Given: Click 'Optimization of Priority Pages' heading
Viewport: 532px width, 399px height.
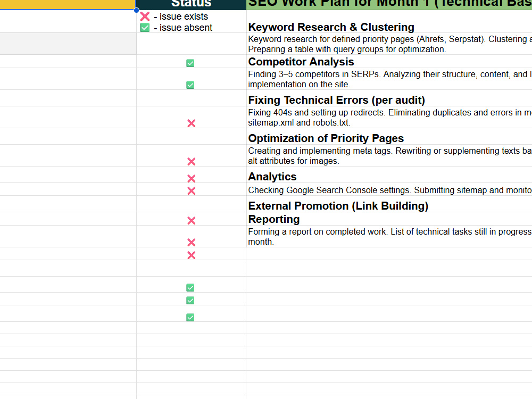Looking at the screenshot, I should [x=326, y=138].
